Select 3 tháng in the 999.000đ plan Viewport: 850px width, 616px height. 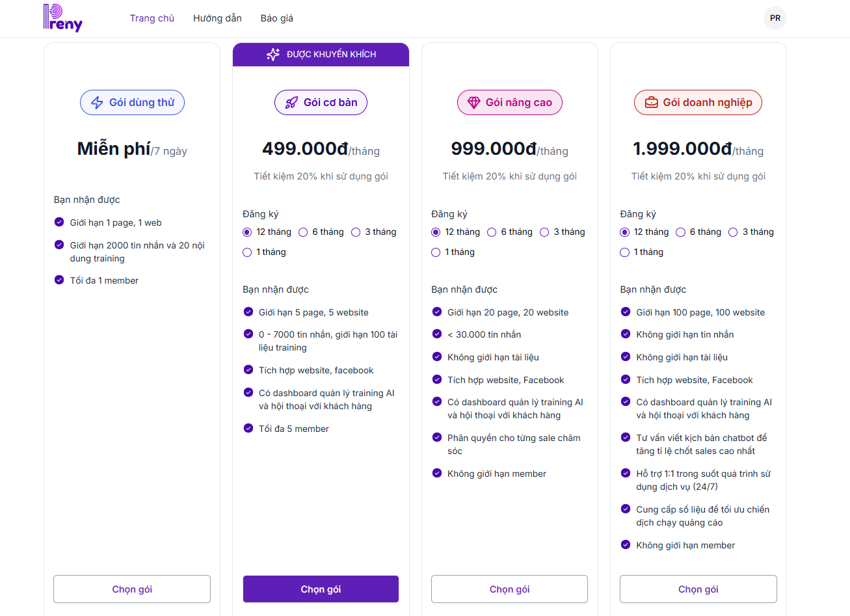pos(545,232)
